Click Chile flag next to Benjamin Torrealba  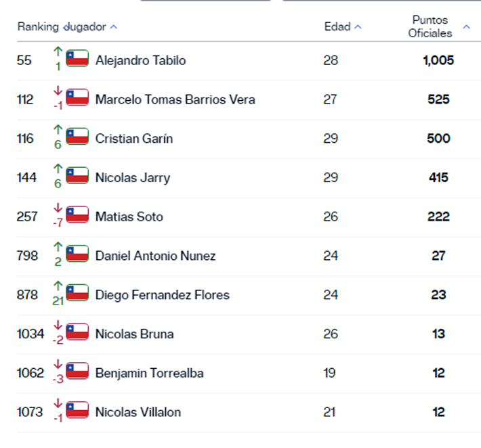tap(77, 372)
